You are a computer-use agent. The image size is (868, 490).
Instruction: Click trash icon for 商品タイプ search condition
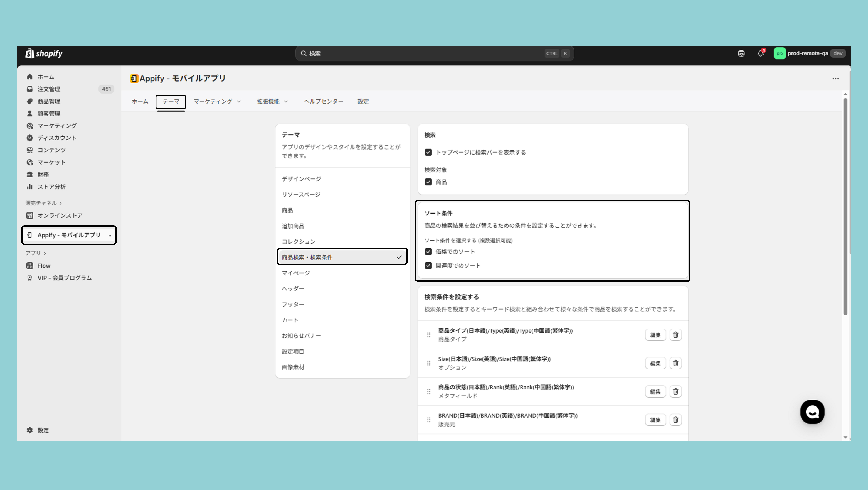tap(675, 335)
